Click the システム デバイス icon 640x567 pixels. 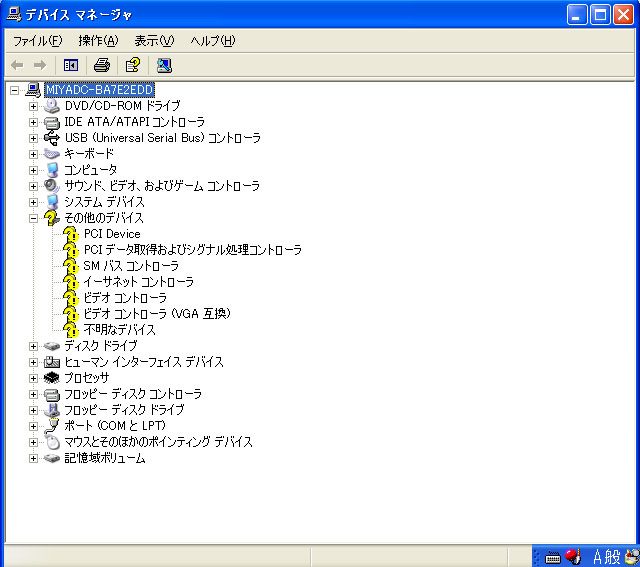[52, 202]
